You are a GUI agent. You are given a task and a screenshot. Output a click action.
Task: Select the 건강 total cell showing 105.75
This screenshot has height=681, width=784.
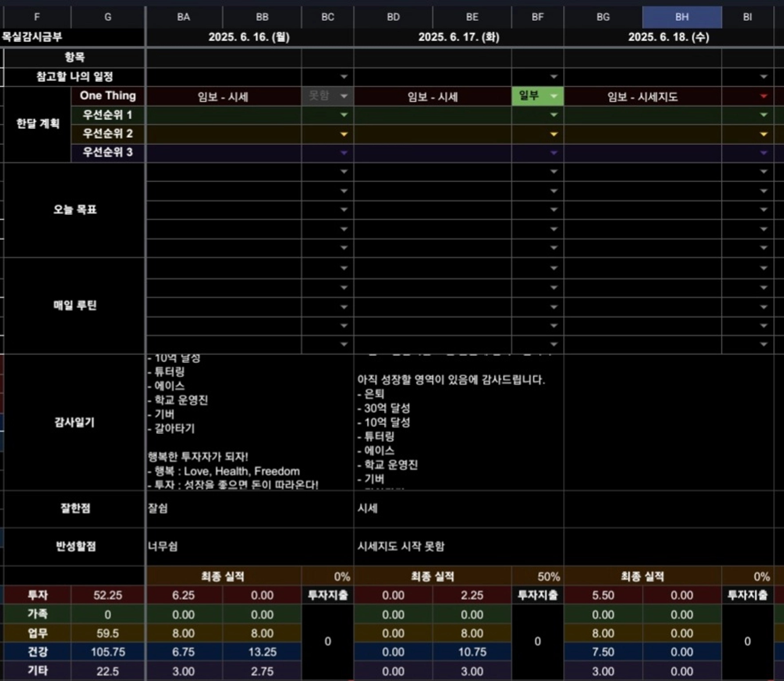coord(108,652)
